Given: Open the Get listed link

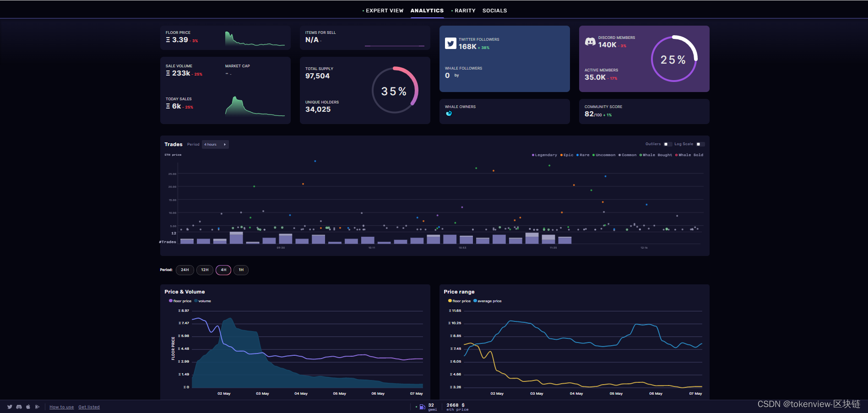Looking at the screenshot, I should (89, 407).
